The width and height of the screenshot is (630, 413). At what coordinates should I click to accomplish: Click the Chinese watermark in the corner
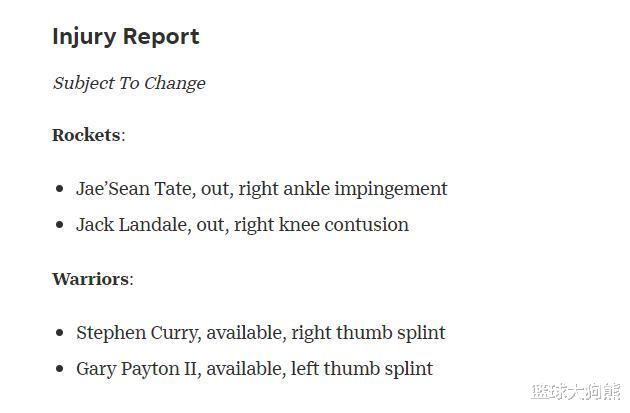(576, 391)
